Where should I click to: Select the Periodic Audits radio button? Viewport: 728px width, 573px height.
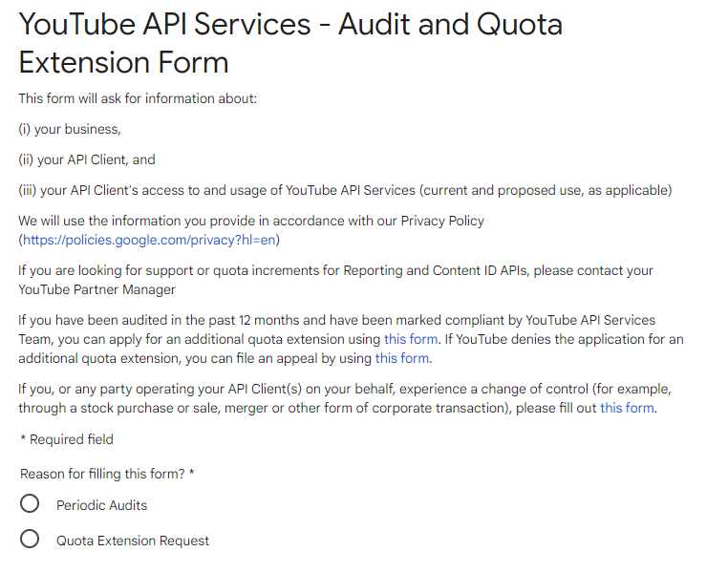(30, 504)
